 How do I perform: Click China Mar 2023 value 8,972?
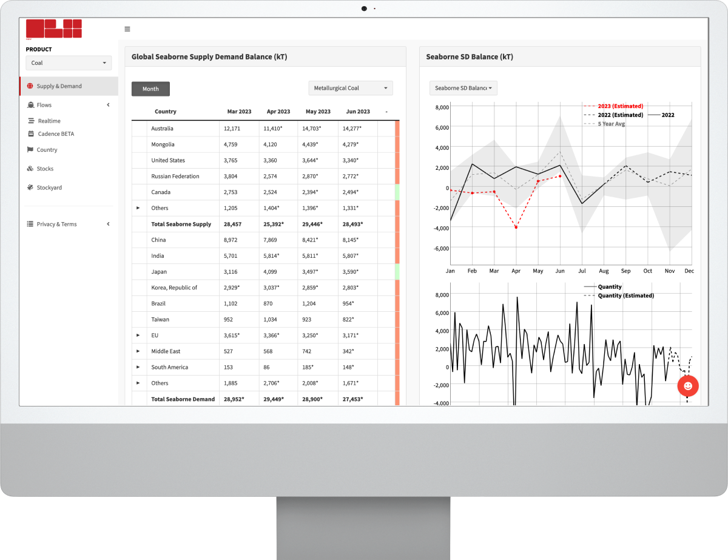[231, 240]
